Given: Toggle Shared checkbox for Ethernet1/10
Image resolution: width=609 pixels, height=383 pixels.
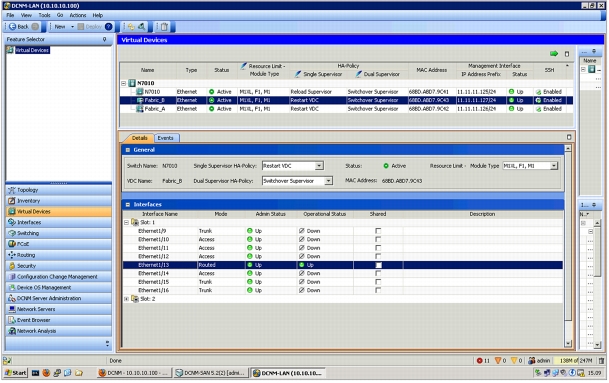Looking at the screenshot, I should 378,240.
